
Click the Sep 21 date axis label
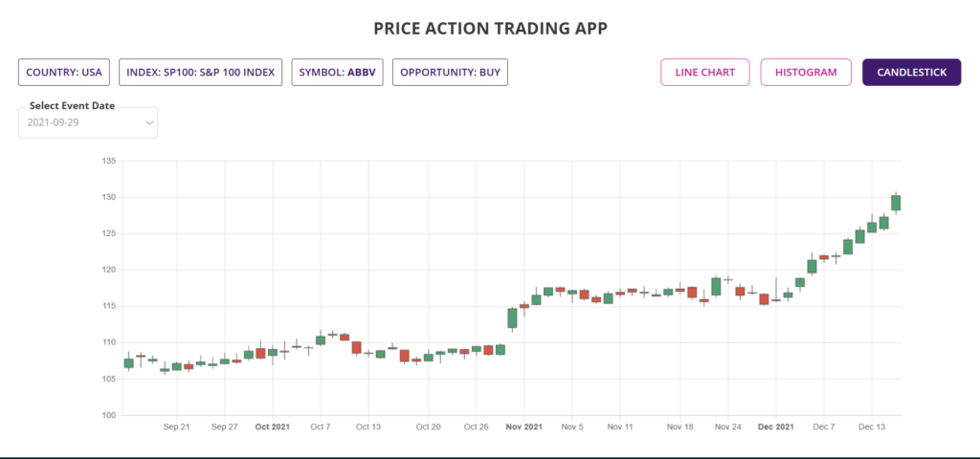click(x=176, y=426)
